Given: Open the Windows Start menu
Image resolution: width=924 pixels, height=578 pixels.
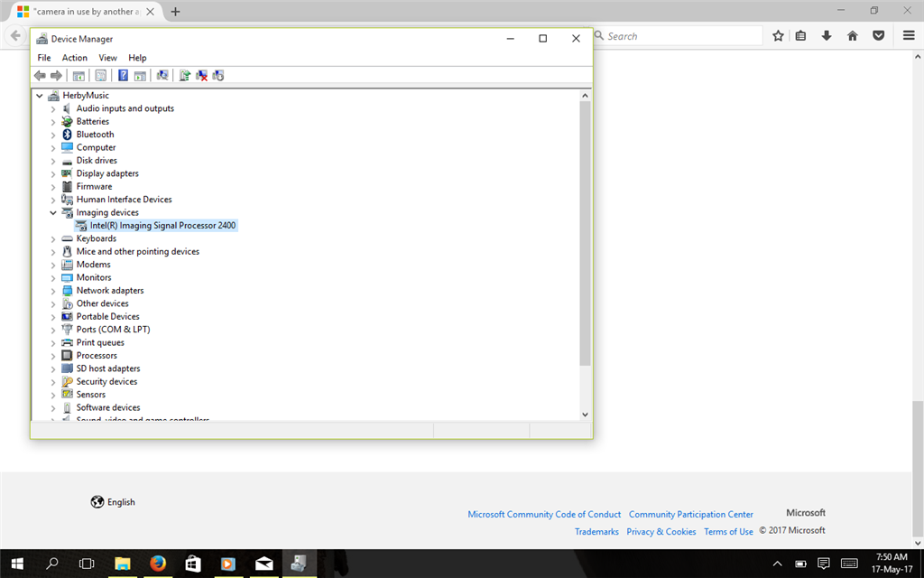Looking at the screenshot, I should click(x=17, y=564).
